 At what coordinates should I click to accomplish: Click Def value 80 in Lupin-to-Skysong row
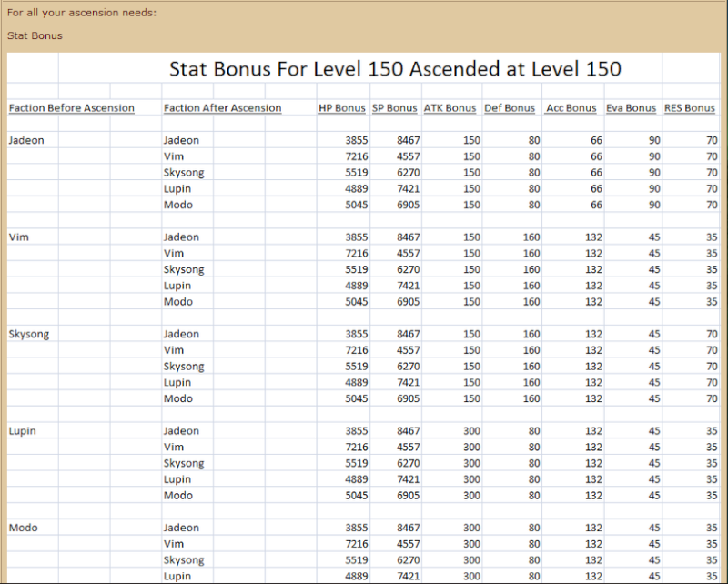point(534,463)
